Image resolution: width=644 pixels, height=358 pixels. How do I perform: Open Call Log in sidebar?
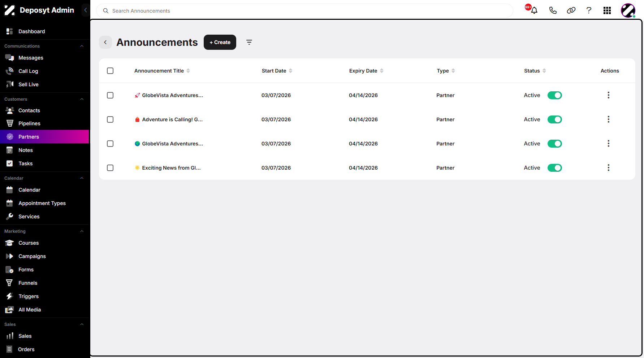click(45, 71)
